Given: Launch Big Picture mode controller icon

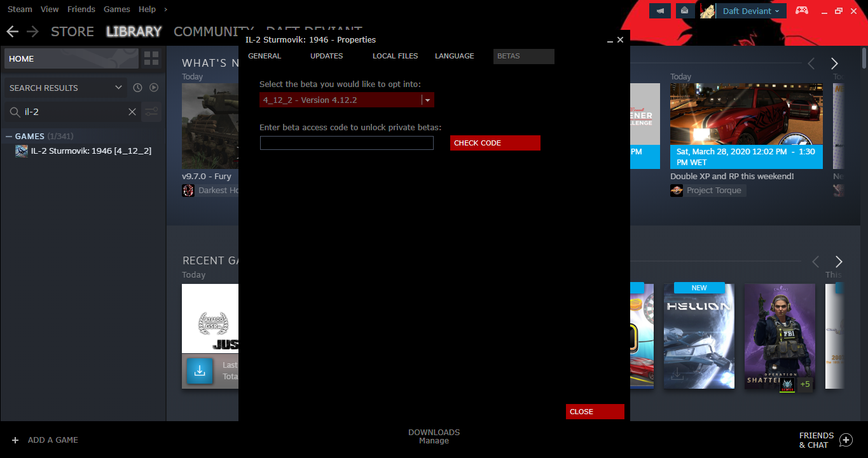Looking at the screenshot, I should pyautogui.click(x=801, y=10).
